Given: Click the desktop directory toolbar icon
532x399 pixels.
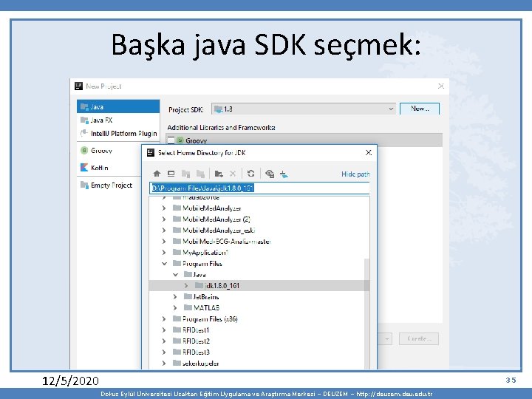Looking at the screenshot, I should tap(171, 174).
